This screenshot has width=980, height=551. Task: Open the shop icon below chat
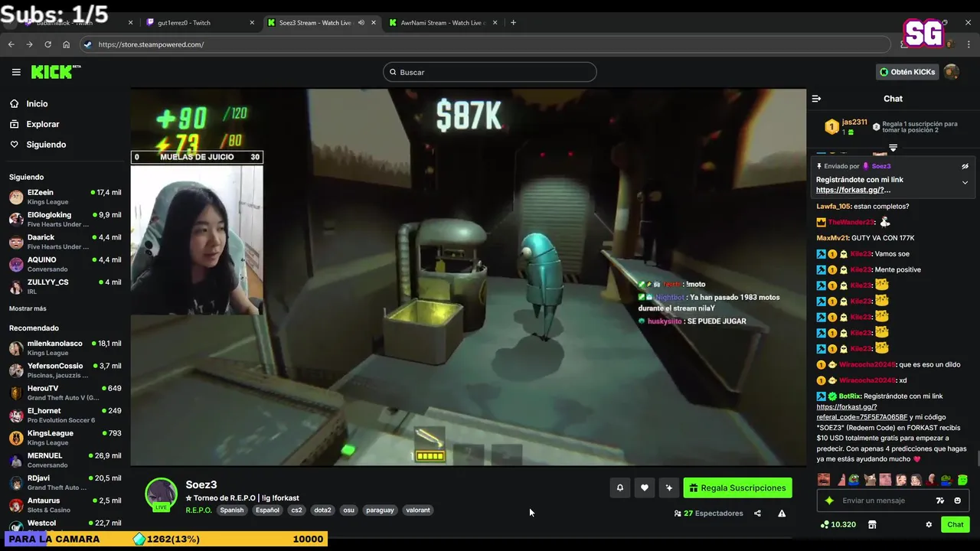coord(872,524)
